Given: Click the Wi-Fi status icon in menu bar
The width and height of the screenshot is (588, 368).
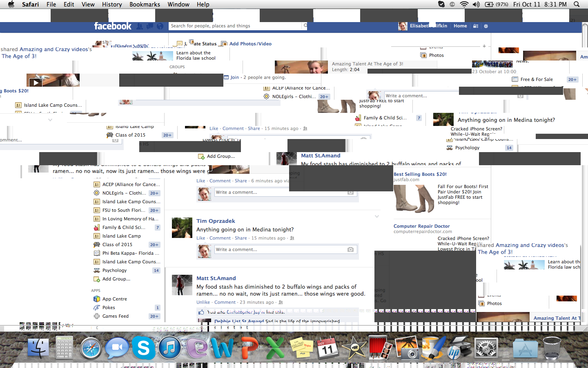Looking at the screenshot, I should 464,4.
